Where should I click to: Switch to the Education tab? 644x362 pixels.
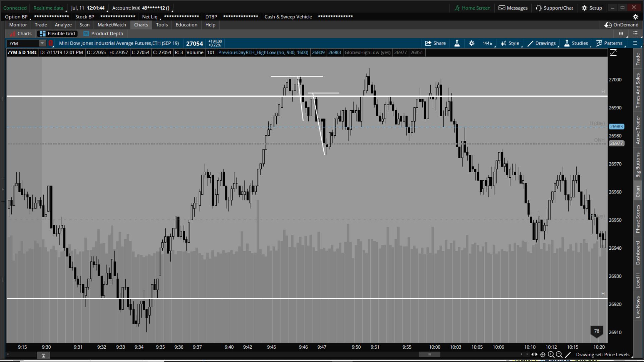pos(186,25)
